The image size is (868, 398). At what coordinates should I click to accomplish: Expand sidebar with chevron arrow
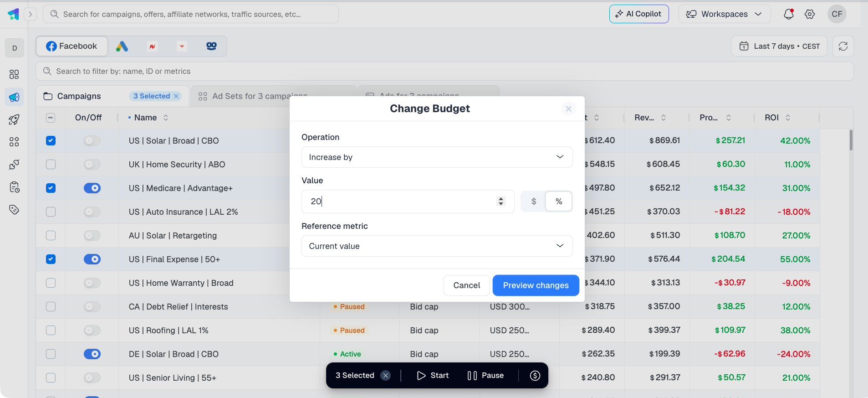pyautogui.click(x=30, y=14)
